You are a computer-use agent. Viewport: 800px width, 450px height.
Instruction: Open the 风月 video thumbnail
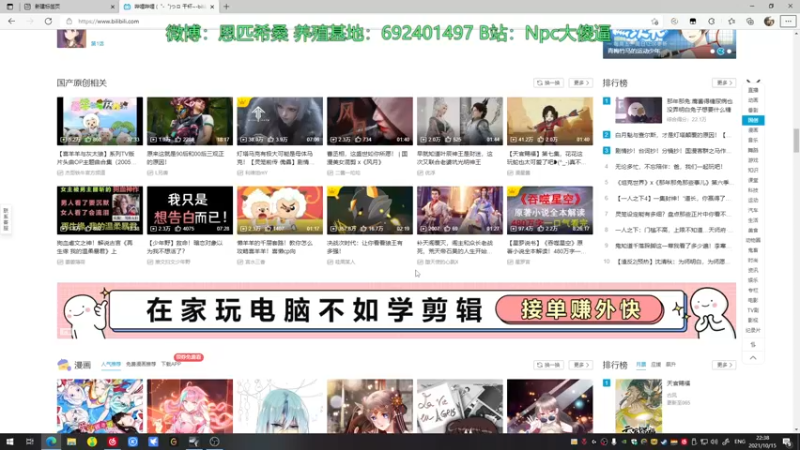pos(370,121)
